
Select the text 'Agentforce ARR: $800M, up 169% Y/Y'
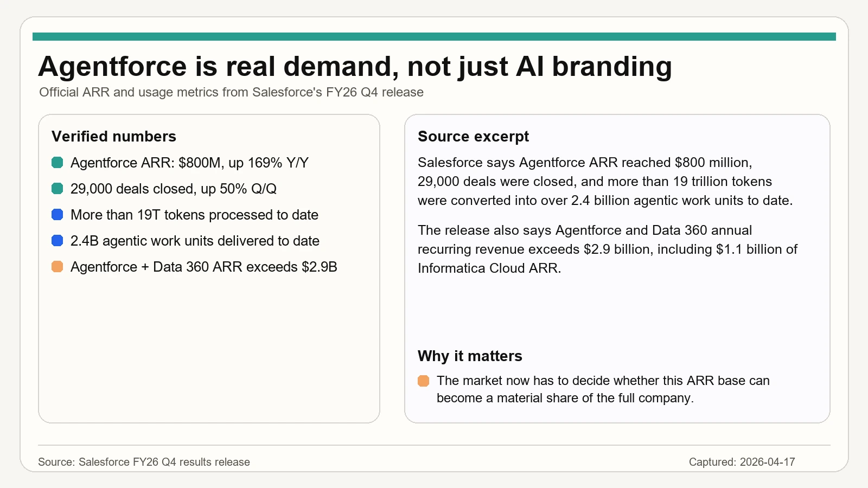coord(189,163)
